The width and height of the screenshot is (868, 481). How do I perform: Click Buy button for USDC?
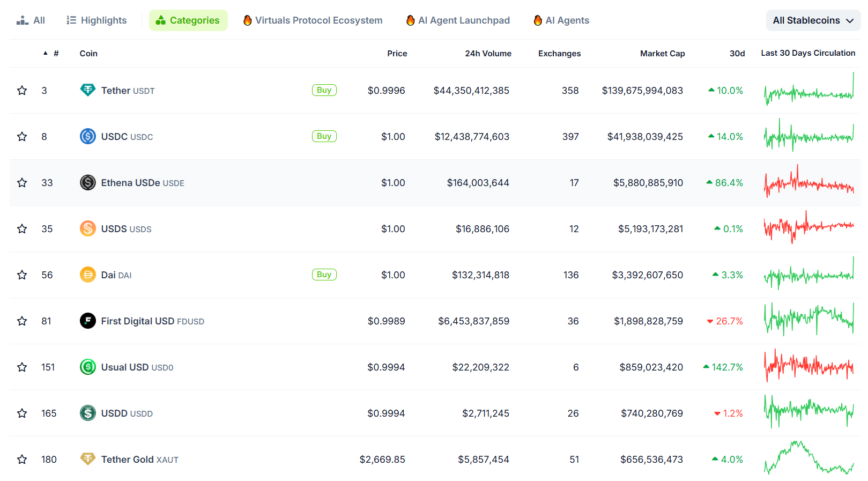pos(324,136)
